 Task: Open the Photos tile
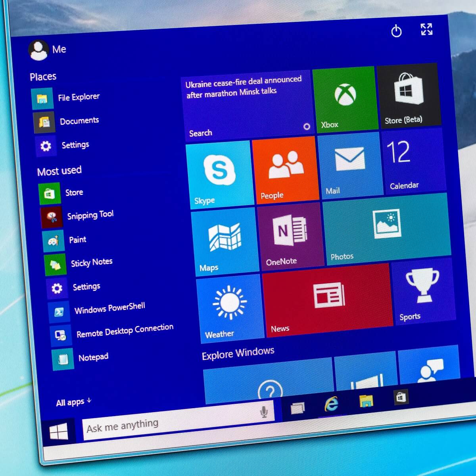(x=386, y=229)
